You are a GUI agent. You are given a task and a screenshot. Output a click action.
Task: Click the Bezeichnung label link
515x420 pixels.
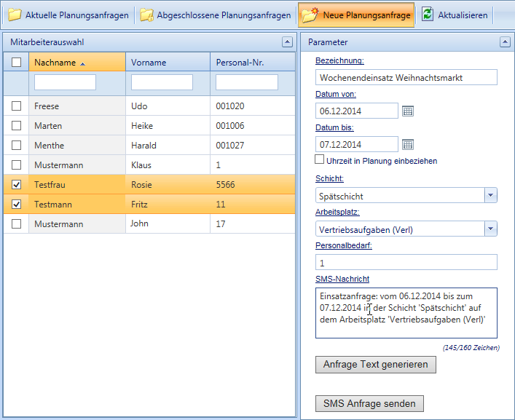click(339, 60)
